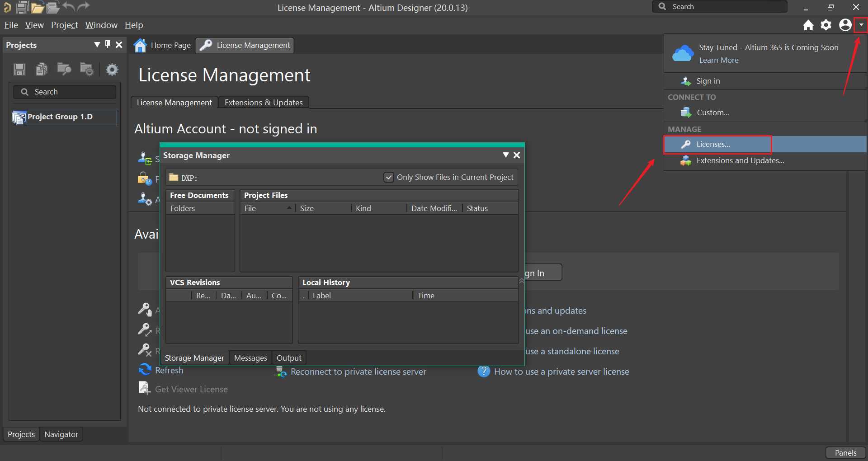868x461 pixels.
Task: Click Reconnect to private license server
Action: click(x=358, y=372)
